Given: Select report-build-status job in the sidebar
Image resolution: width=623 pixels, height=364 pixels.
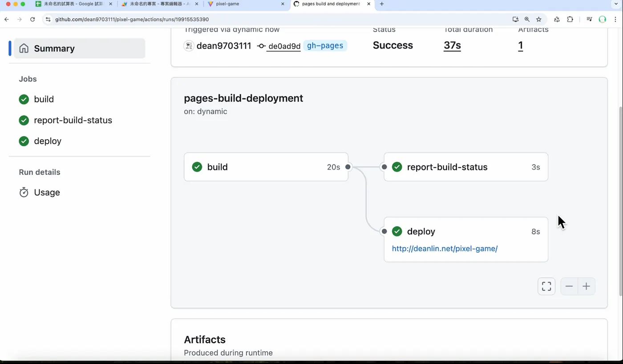Looking at the screenshot, I should pos(73,120).
